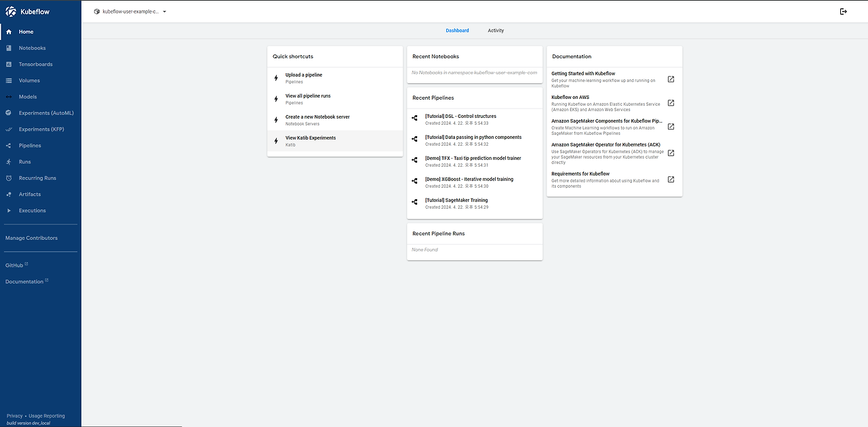
Task: Click the Artifacts sidebar icon
Action: [8, 195]
